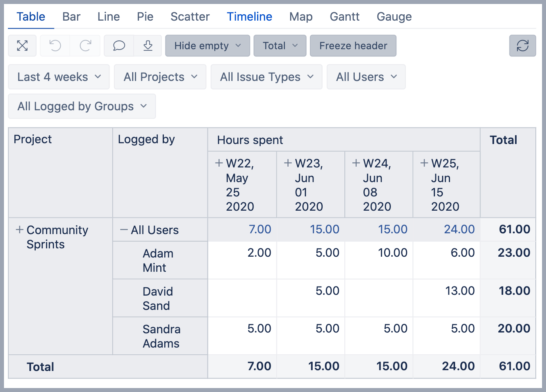The image size is (546, 392).
Task: Click the fullscreen expand arrows icon
Action: pyautogui.click(x=22, y=46)
